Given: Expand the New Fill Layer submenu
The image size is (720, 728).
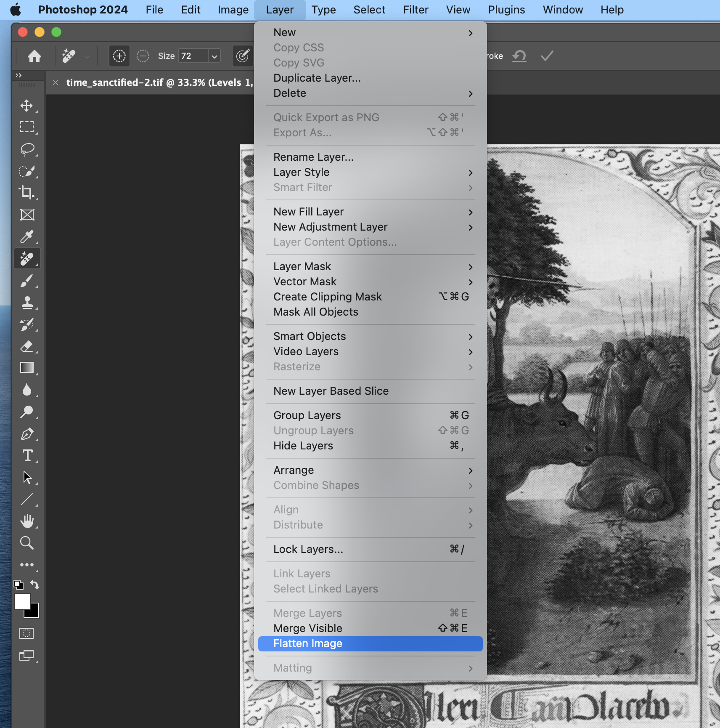Looking at the screenshot, I should coord(370,212).
